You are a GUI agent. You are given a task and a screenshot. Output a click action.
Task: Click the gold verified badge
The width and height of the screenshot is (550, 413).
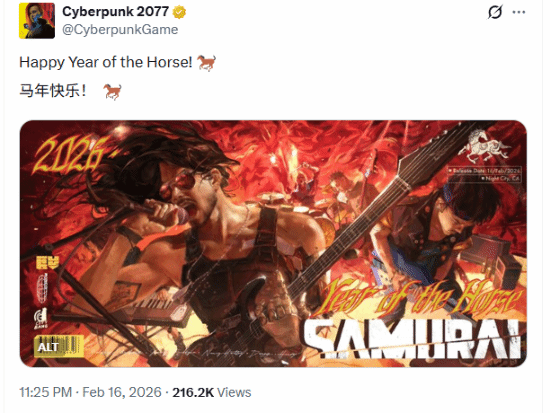[x=179, y=13]
